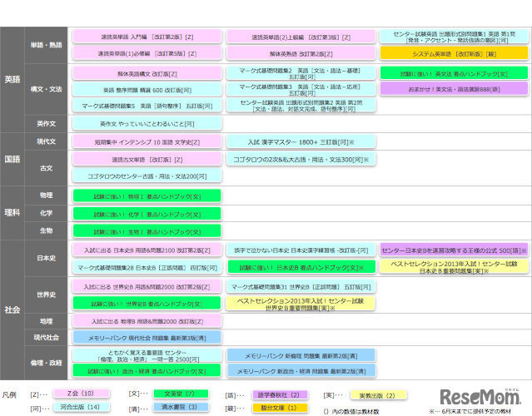Open 速読英単語 入門編 [改訂第2版] card

pos(147,37)
